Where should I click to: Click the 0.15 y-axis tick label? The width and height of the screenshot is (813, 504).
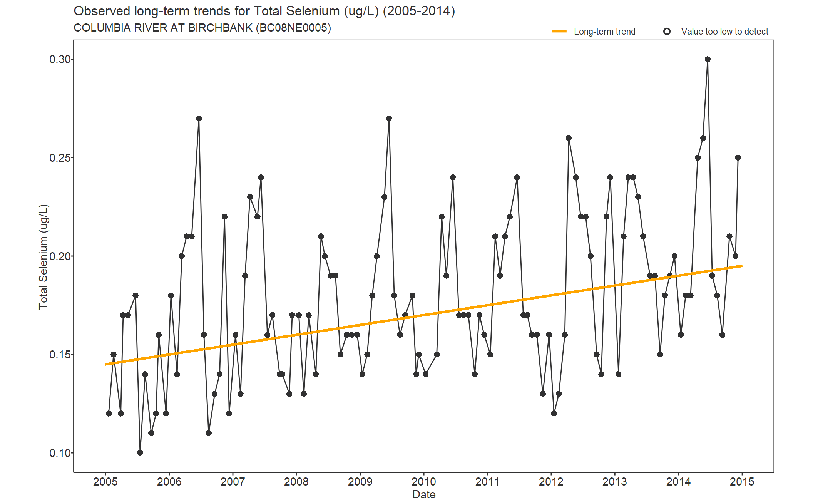pos(60,355)
